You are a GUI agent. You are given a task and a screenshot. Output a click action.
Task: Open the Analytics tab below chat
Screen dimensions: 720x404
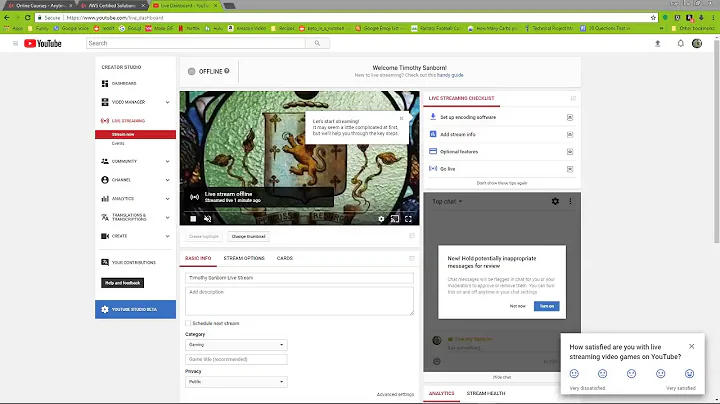(441, 393)
